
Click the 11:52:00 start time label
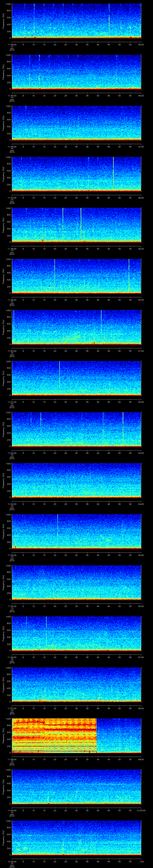[x=12, y=453]
